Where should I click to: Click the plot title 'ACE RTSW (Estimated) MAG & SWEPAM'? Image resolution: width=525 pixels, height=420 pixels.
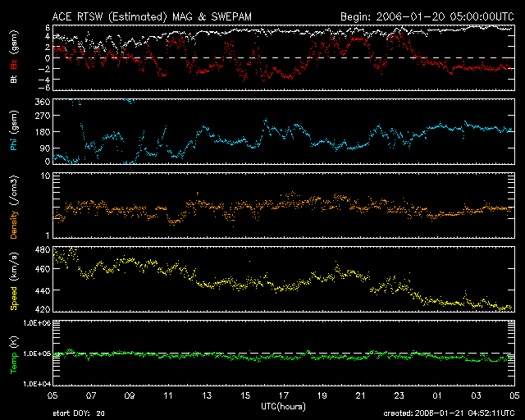(x=152, y=16)
